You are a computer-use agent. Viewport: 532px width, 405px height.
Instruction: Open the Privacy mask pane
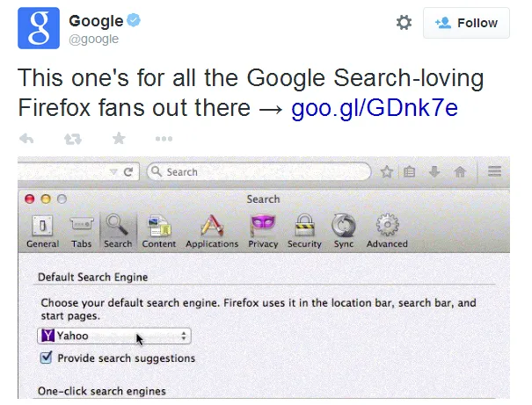(263, 231)
